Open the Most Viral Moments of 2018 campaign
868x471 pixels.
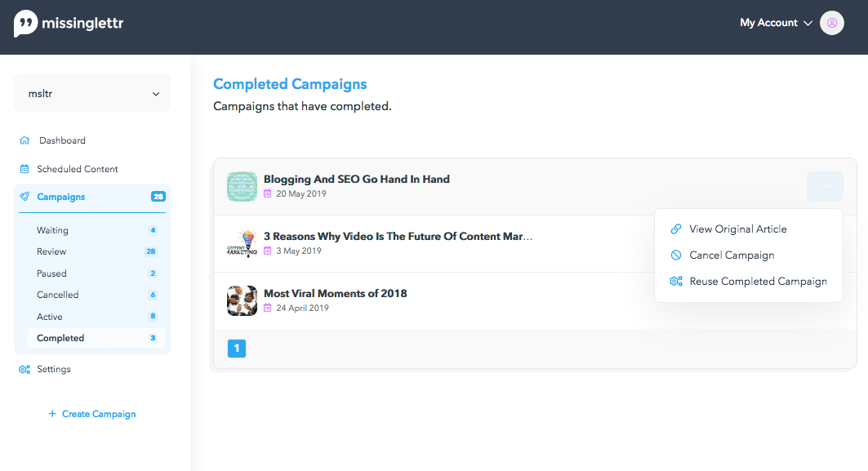[335, 293]
